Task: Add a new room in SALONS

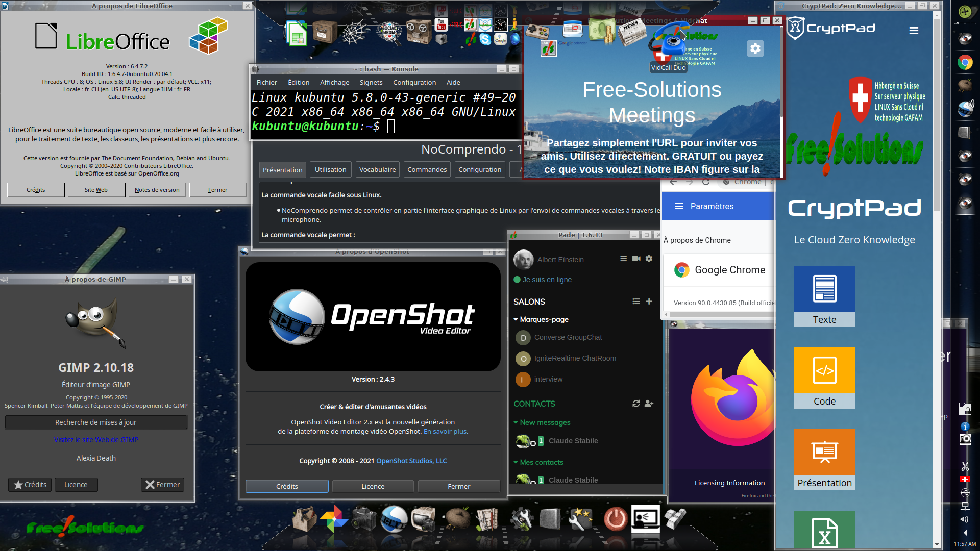Action: click(x=649, y=302)
